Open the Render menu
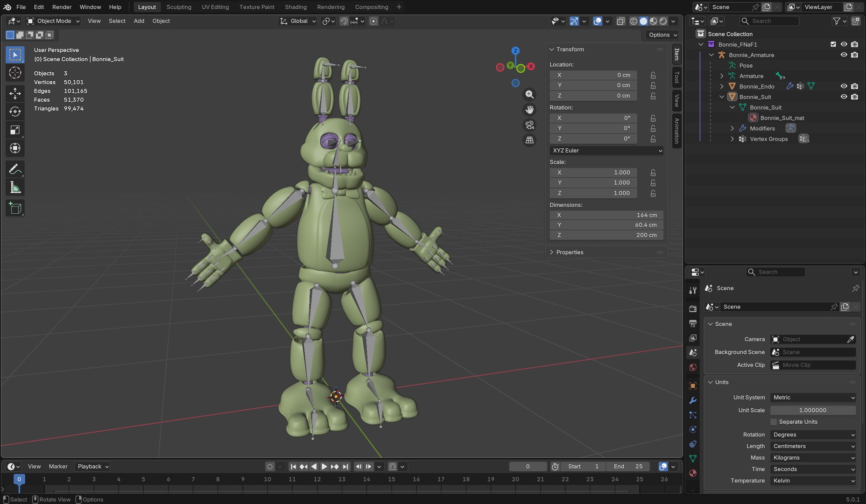Viewport: 866px width, 504px height. pos(62,7)
